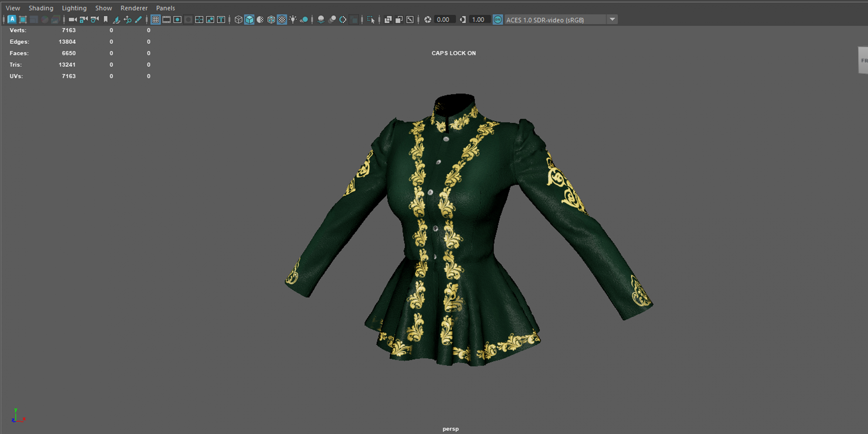Open the View menu

coord(13,8)
